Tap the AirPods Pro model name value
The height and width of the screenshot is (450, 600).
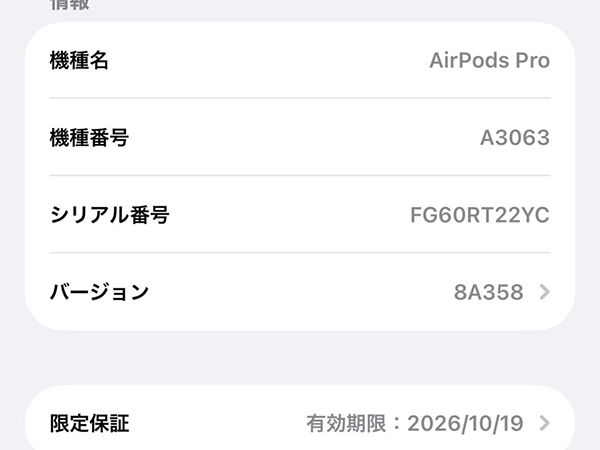point(490,60)
